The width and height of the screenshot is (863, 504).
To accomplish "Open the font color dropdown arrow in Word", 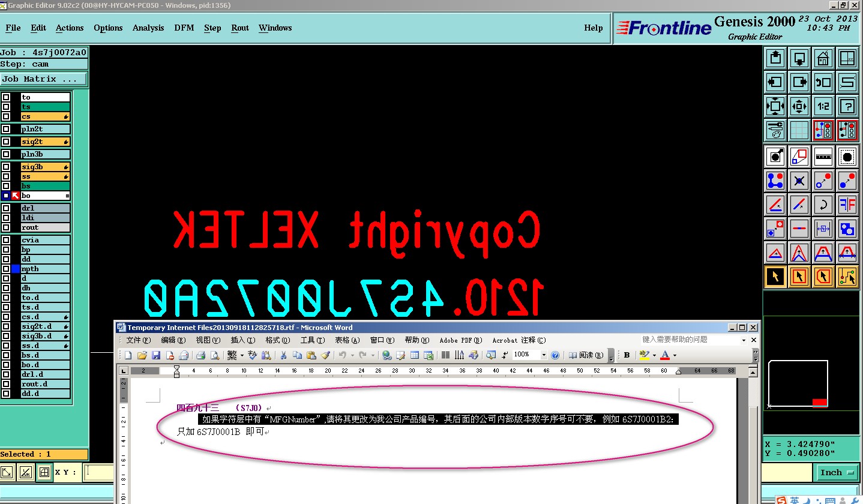I will [675, 355].
